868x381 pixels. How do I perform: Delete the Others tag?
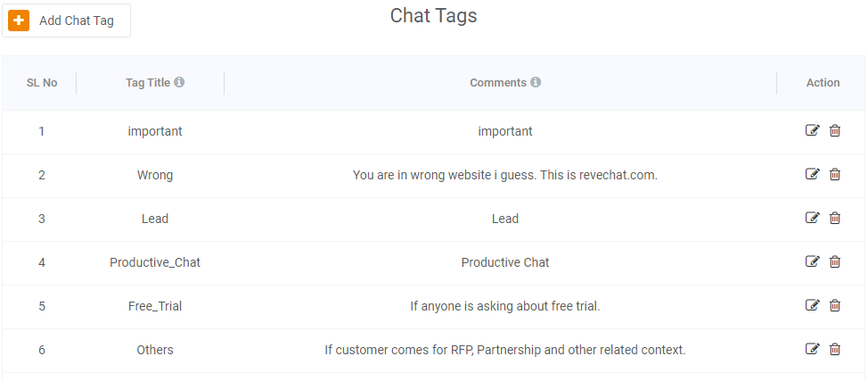835,350
